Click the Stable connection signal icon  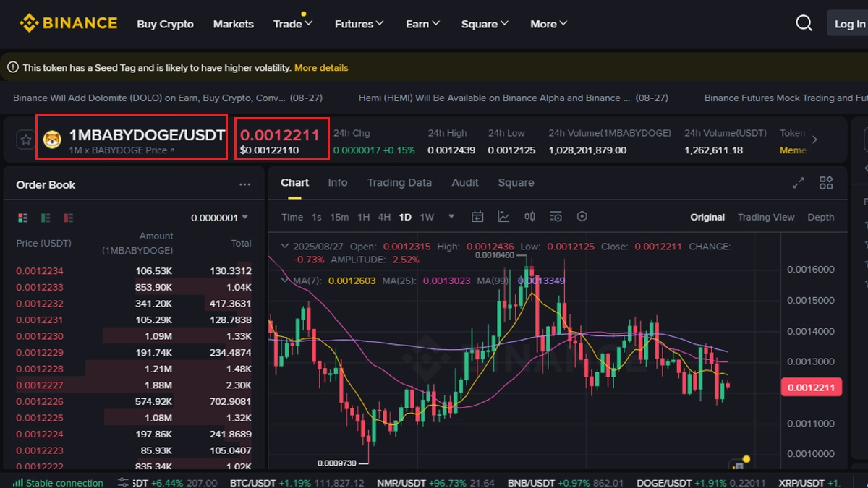point(17,483)
